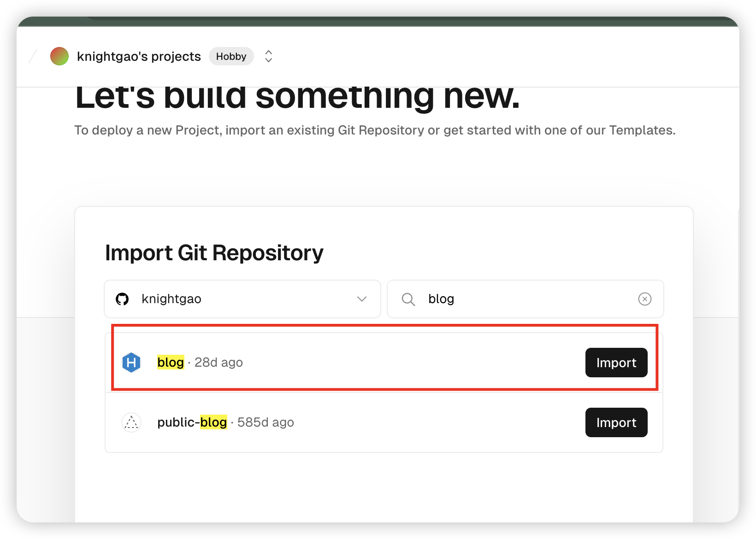Click the knightgao gradient avatar circle
756x539 pixels.
point(59,56)
